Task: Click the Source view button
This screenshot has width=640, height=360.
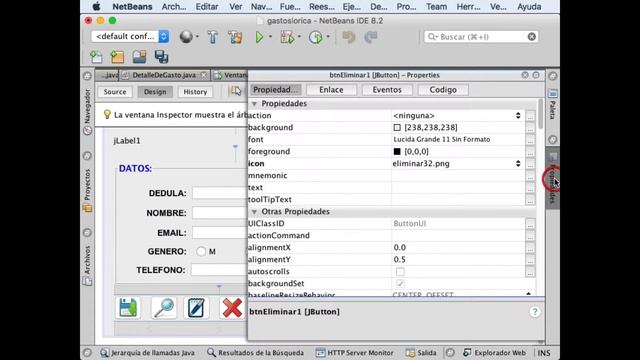Action: pyautogui.click(x=115, y=91)
